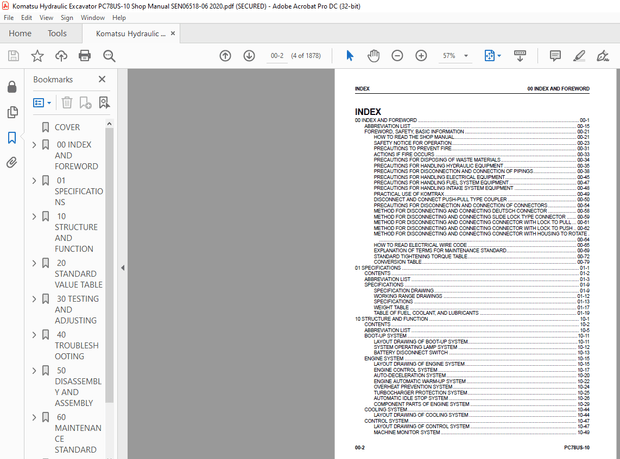Expand the 10 STRUCTURE AND FUNCTION bookmark
The image size is (620, 459).
34,216
